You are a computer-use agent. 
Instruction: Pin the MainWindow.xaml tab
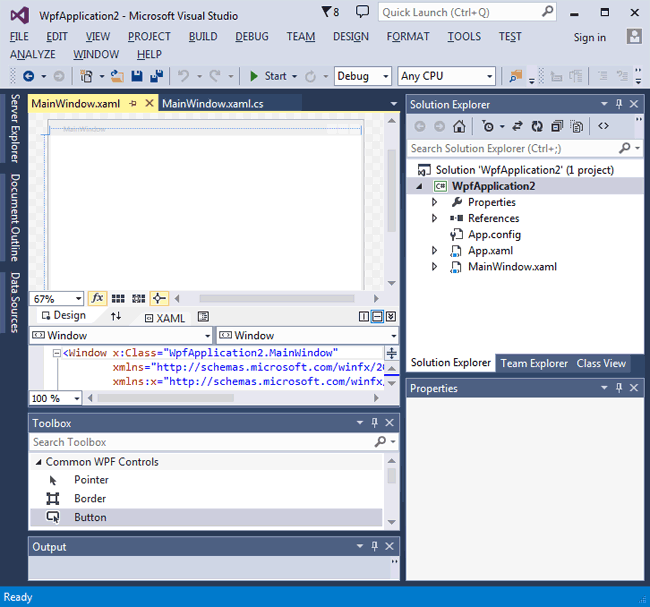[133, 103]
